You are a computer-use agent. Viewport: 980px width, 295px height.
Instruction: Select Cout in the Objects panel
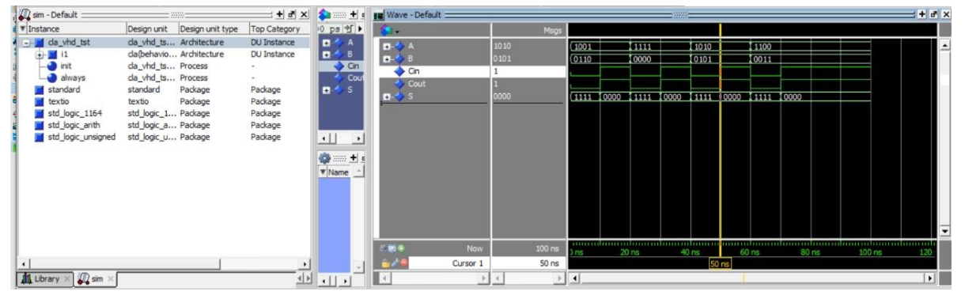click(355, 78)
